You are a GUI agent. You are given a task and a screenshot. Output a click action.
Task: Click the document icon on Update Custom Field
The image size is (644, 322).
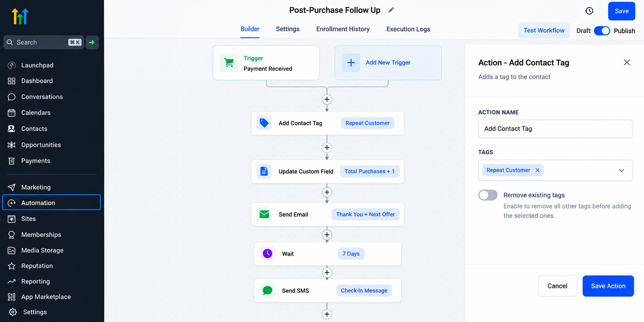(x=264, y=171)
